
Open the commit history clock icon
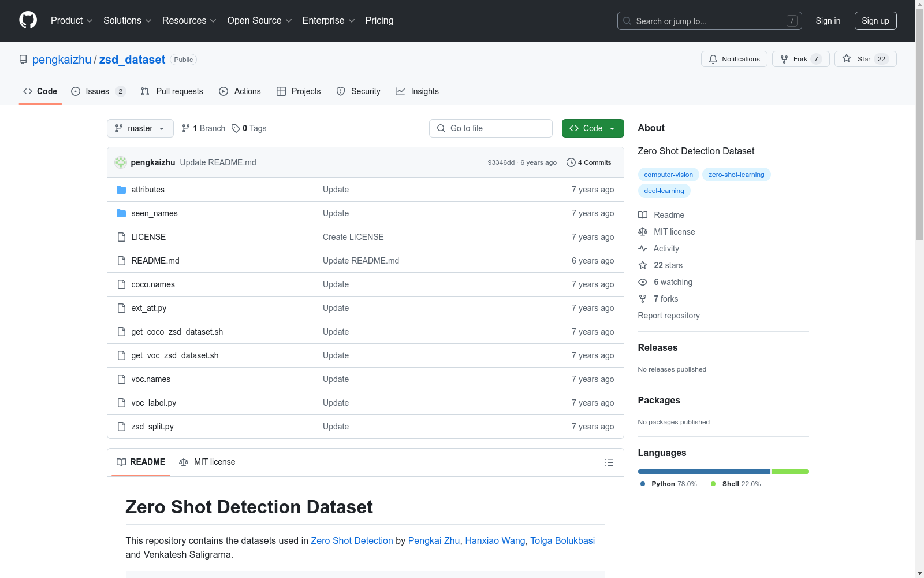571,162
